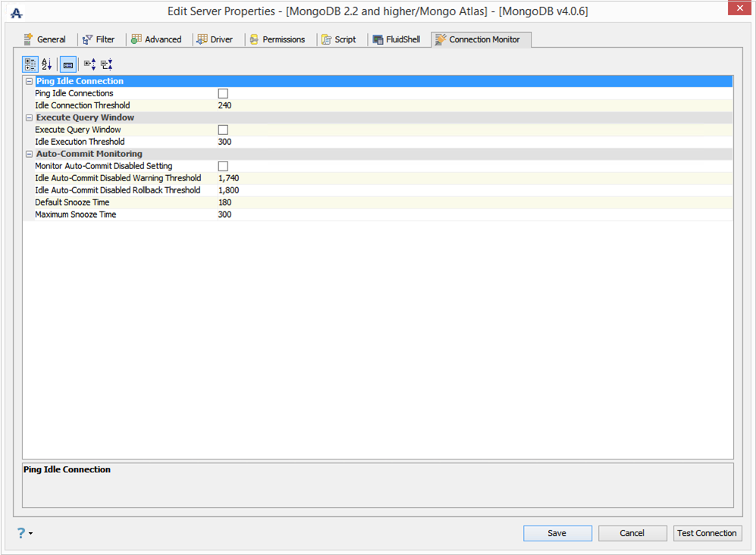Switch to the General tab
The image size is (756, 555).
coord(45,39)
